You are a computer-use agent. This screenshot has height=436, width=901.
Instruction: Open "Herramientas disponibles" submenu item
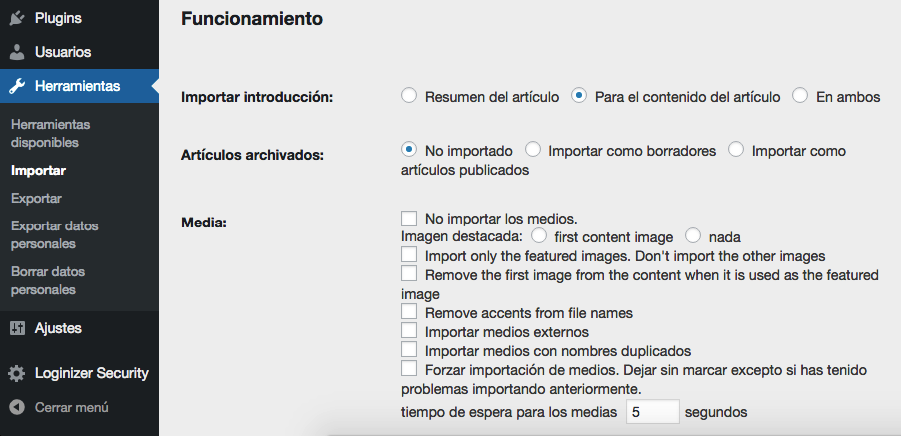point(50,133)
